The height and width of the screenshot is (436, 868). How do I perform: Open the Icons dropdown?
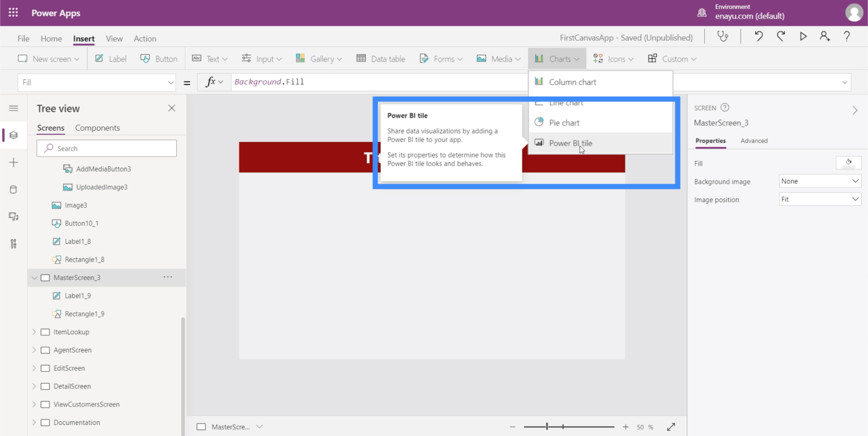(x=613, y=59)
